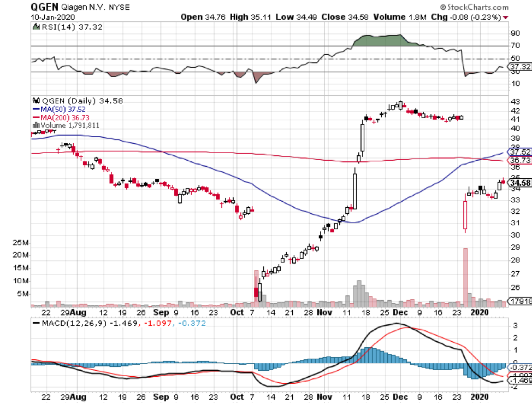Image resolution: width=532 pixels, height=403 pixels.
Task: Click the QGEN (Daily) 34.58 legend label
Action: click(x=82, y=101)
